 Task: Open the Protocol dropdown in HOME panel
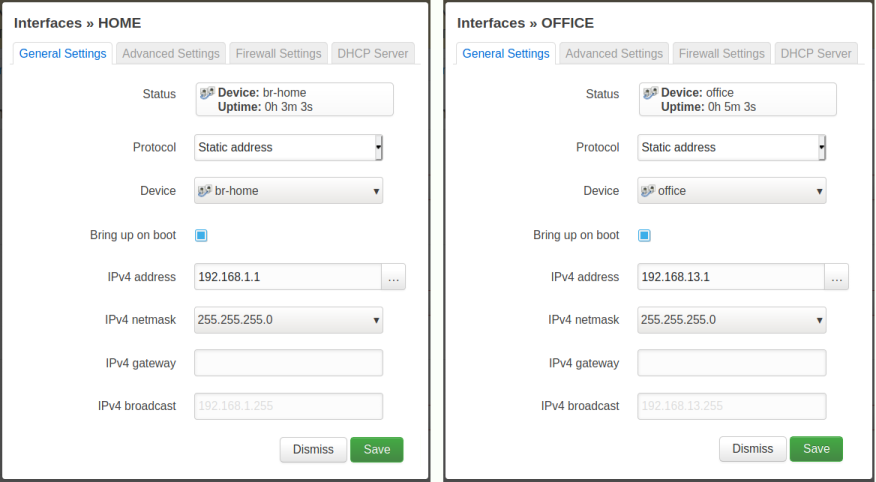(288, 147)
